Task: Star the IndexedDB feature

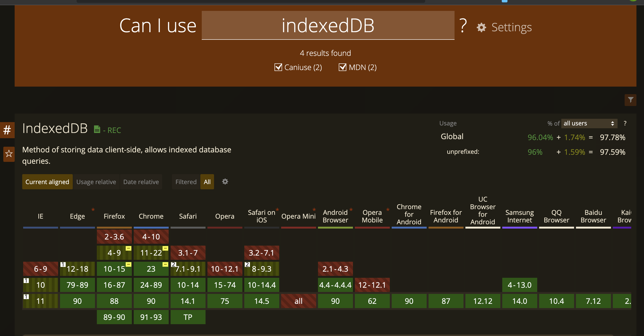Action: 9,154
